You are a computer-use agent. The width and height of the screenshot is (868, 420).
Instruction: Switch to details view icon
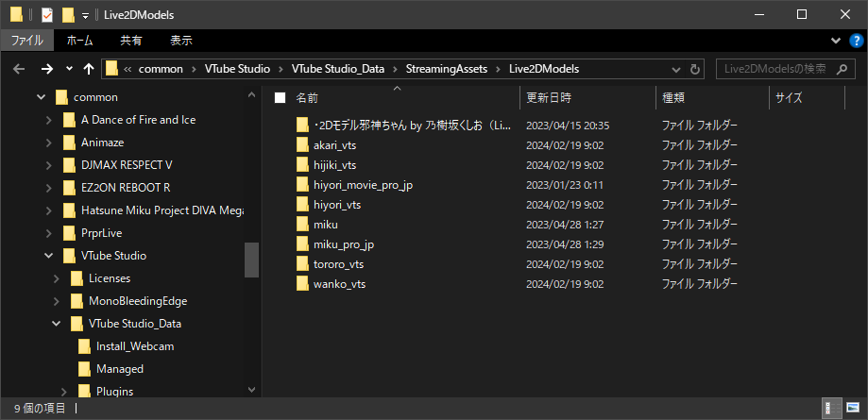point(833,409)
